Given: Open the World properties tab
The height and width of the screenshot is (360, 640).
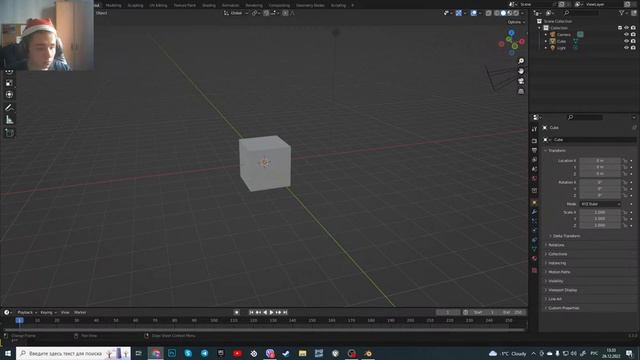Looking at the screenshot, I should (534, 178).
